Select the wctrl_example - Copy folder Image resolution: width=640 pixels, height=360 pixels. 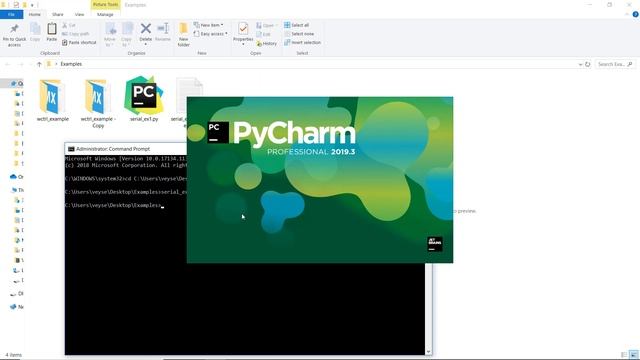[x=98, y=103]
